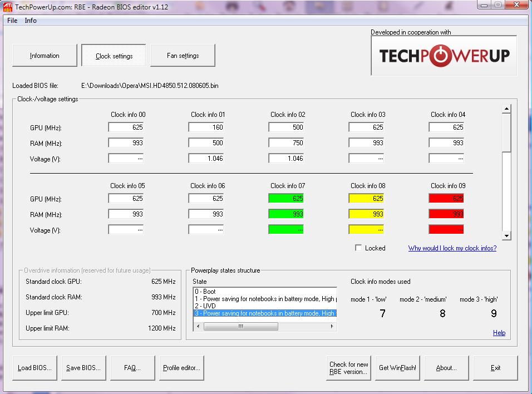Click the Get WinFlash! button
Viewport: 532px width, 394px height.
[397, 368]
